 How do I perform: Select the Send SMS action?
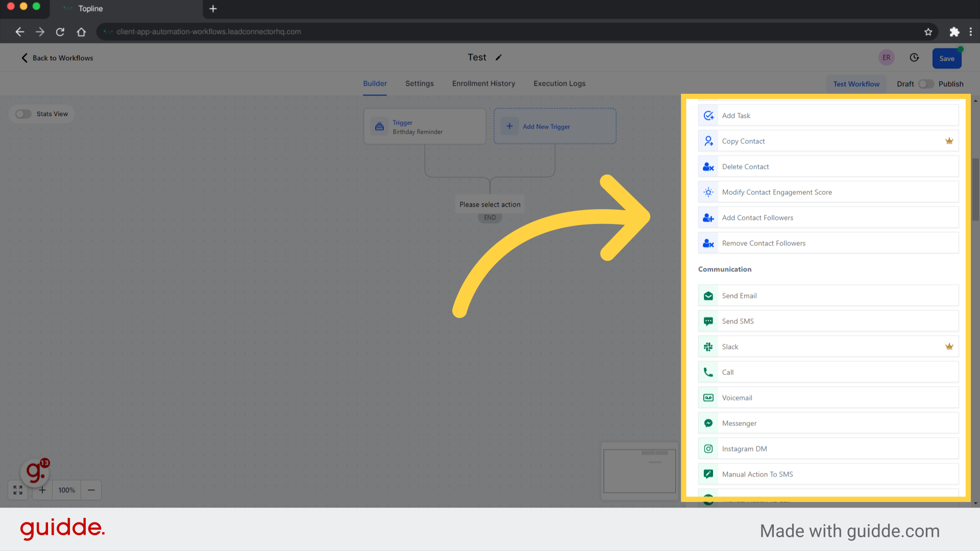(x=828, y=321)
